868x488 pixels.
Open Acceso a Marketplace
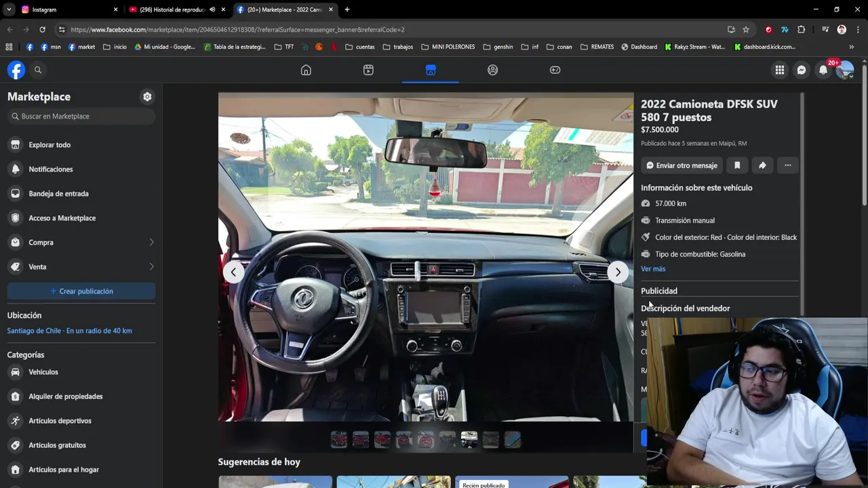[x=81, y=218]
